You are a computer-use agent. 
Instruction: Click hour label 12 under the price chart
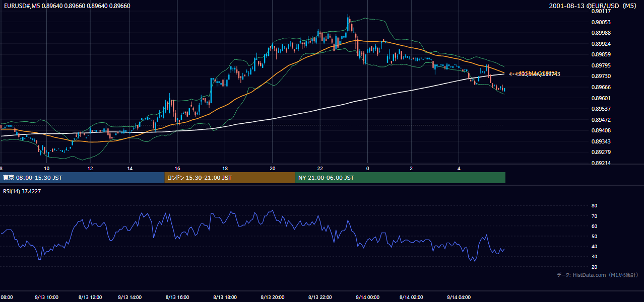point(90,168)
